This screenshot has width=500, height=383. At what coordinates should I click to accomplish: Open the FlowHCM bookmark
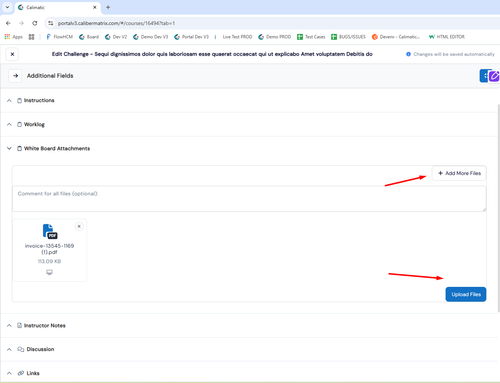[59, 37]
